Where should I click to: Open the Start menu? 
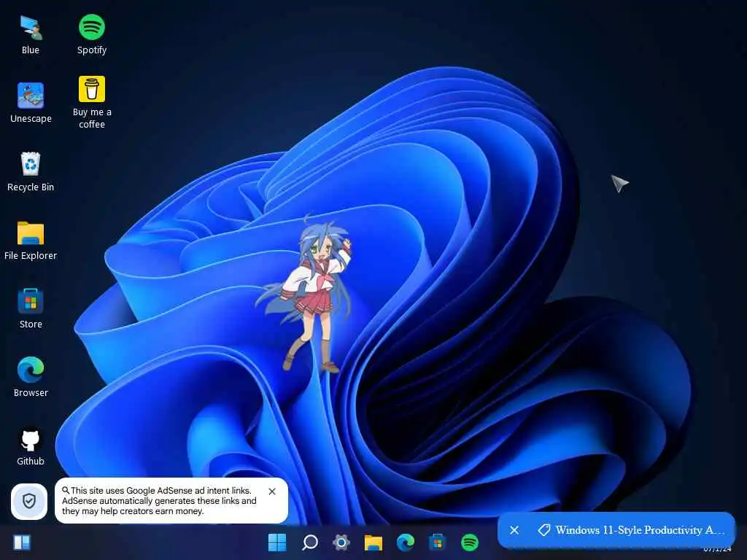[x=276, y=542]
